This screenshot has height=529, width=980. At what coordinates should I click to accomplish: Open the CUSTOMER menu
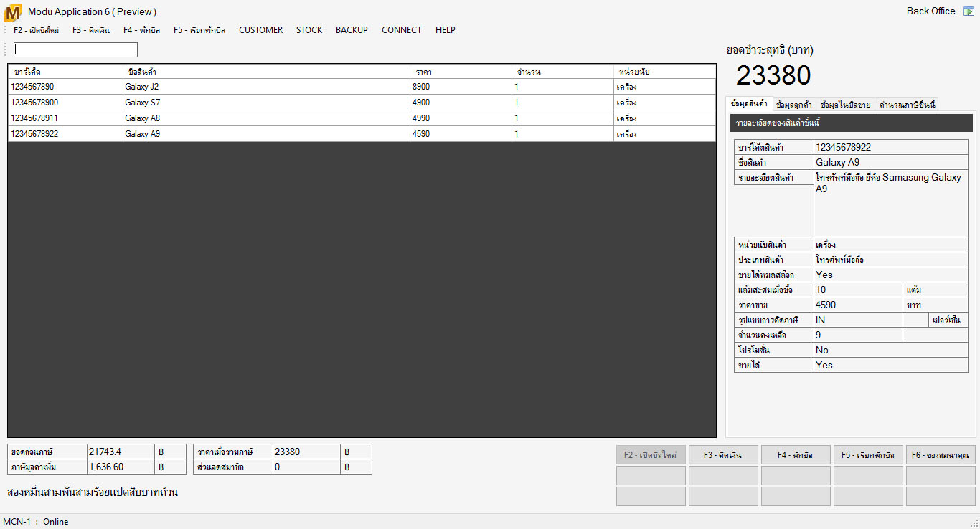(x=260, y=30)
